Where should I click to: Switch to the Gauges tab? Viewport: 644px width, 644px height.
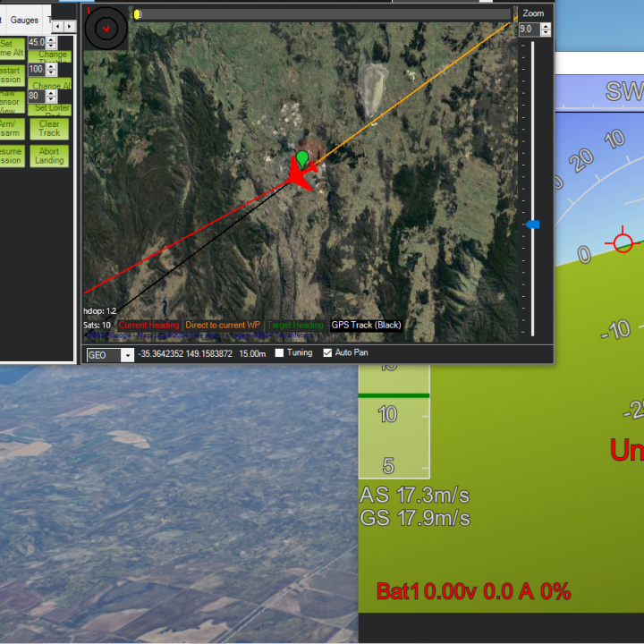(24, 20)
